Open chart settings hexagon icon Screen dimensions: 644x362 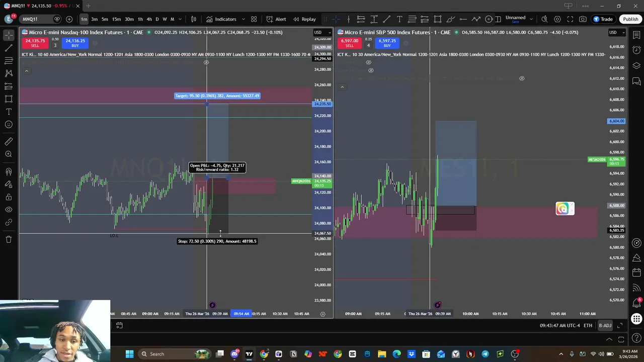point(557,19)
